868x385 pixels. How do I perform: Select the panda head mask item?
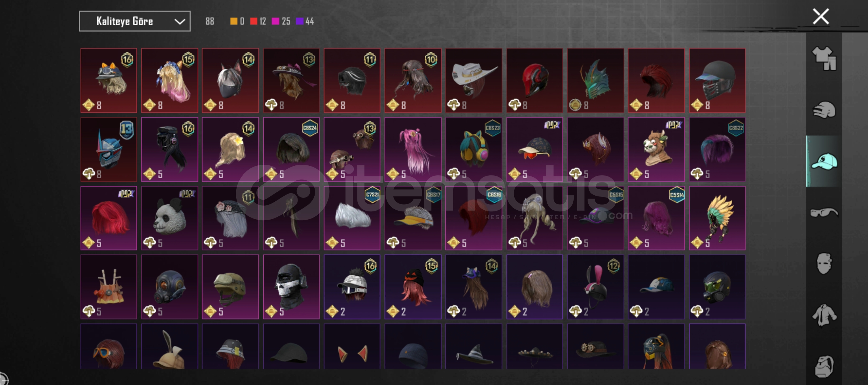click(x=170, y=218)
